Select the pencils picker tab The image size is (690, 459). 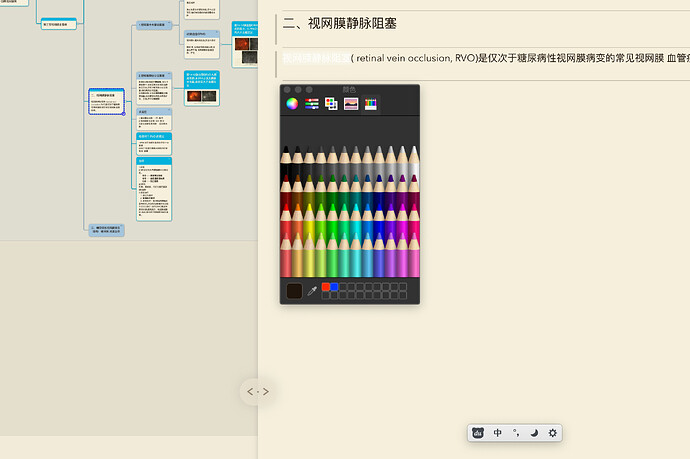point(371,104)
